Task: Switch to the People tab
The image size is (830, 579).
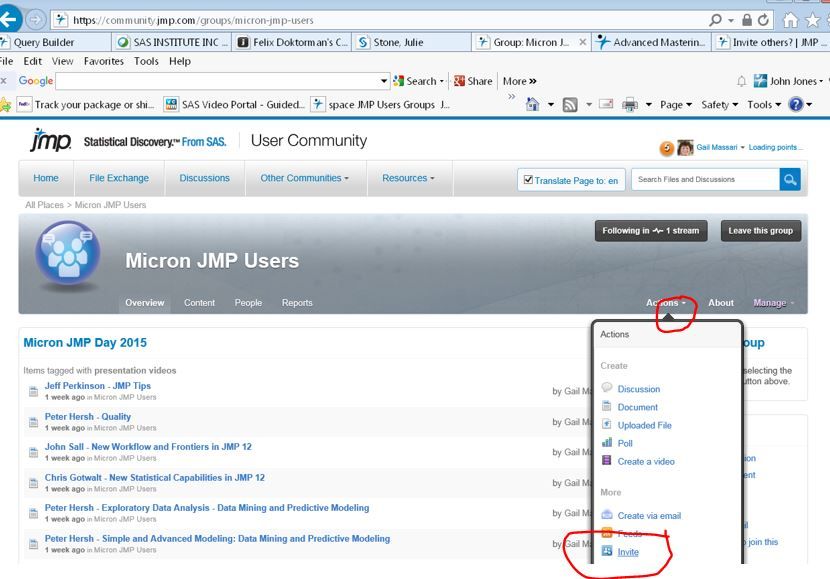Action: pos(248,303)
